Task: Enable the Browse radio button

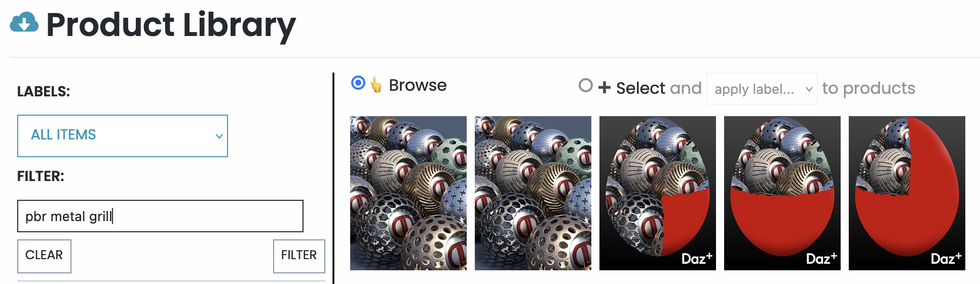Action: pos(358,83)
